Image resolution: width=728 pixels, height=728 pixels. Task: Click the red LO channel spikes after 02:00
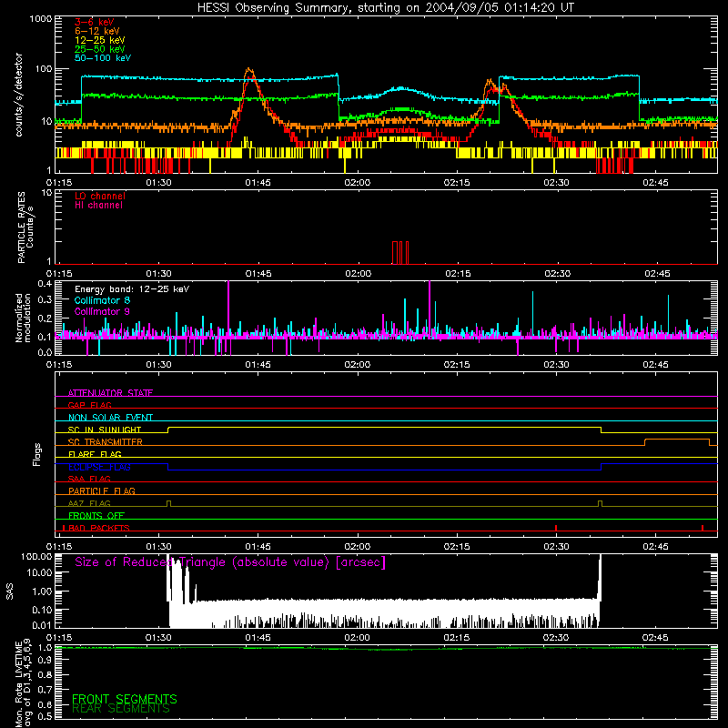400,253
